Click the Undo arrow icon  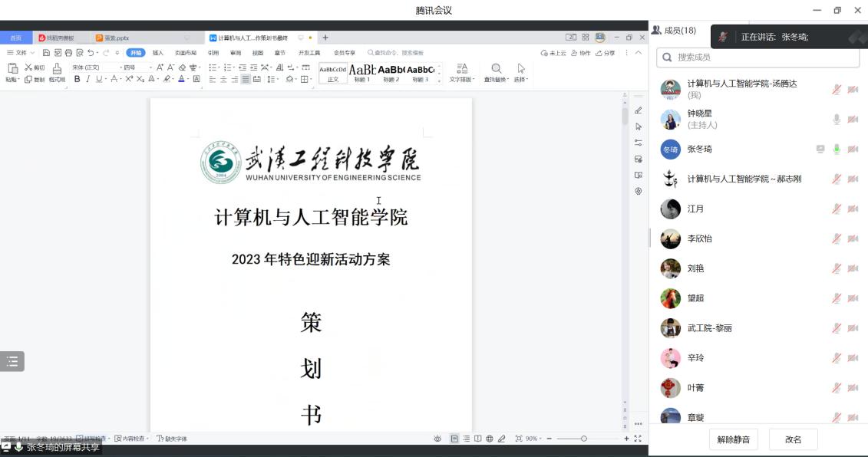tap(91, 53)
